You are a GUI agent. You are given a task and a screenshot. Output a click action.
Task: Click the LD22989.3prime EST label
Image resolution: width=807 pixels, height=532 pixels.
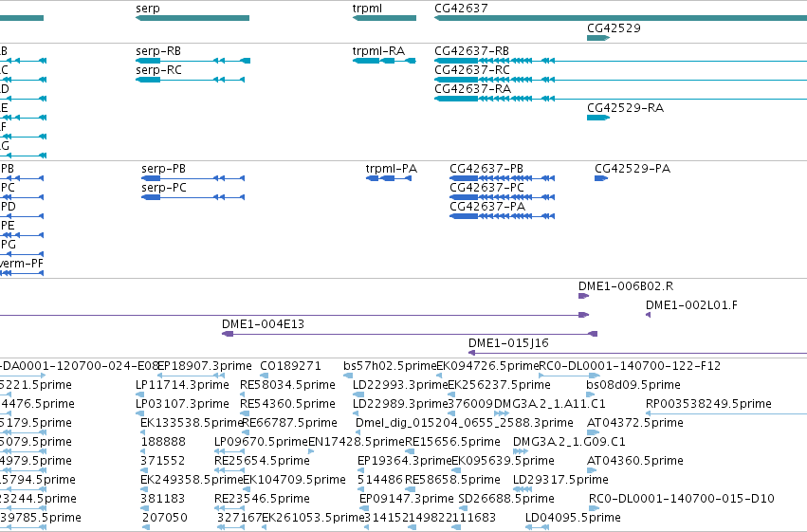[x=400, y=404]
